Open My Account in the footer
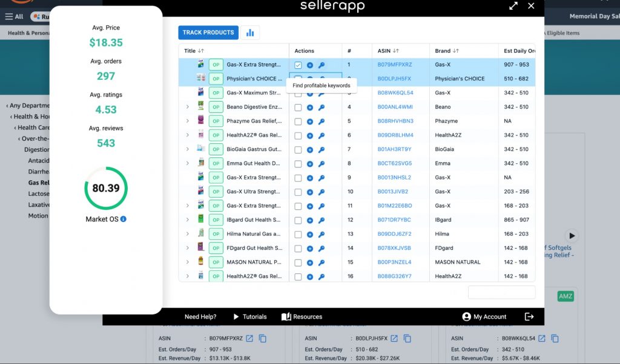Image resolution: width=620 pixels, height=364 pixels. (x=484, y=317)
